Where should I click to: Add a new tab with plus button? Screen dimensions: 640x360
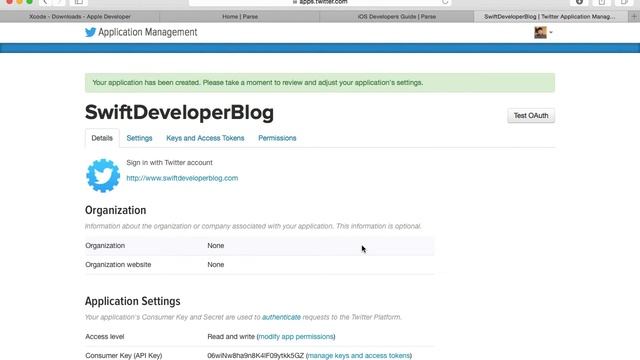coord(634,16)
